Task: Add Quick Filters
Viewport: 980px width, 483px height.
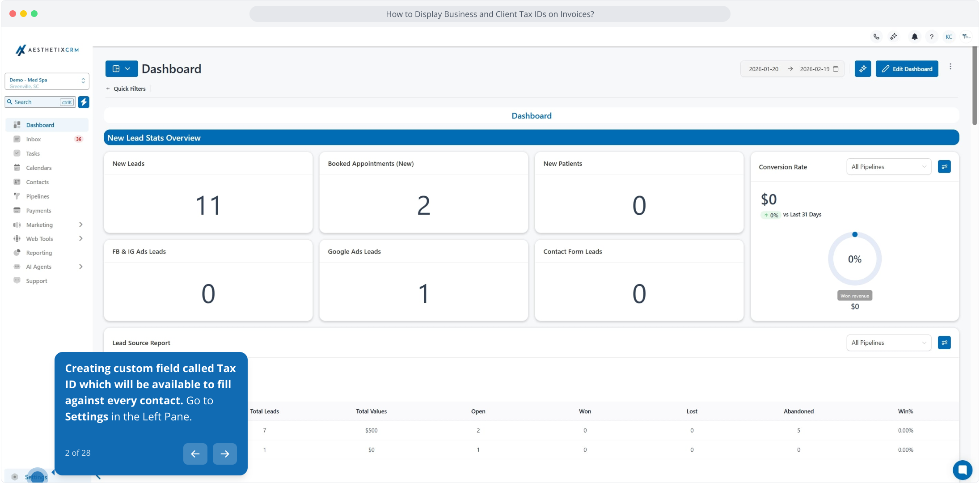Action: click(x=126, y=89)
